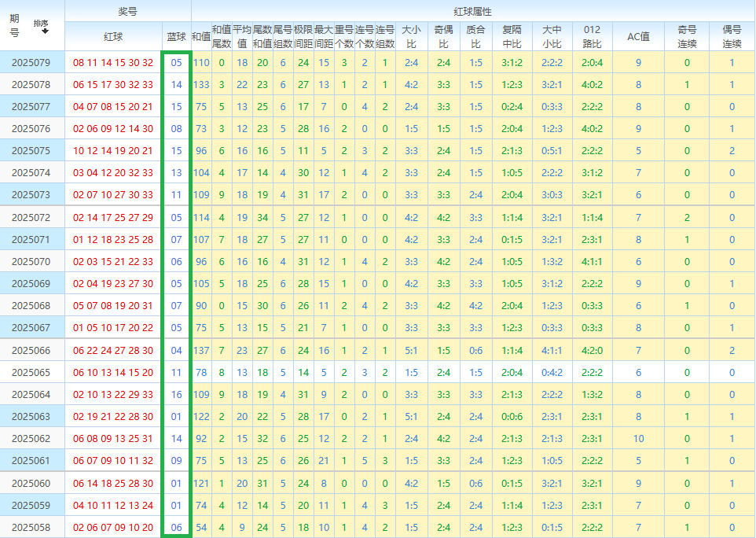Select the 最大间距 column header

click(324, 37)
